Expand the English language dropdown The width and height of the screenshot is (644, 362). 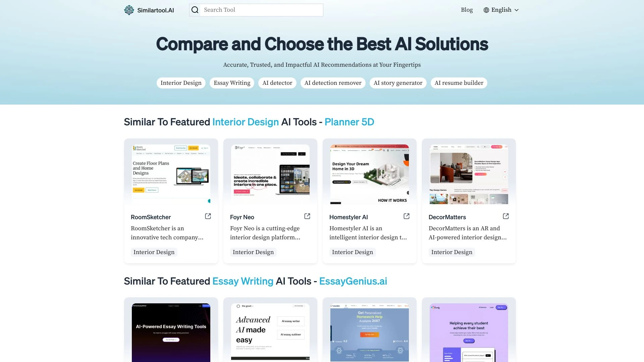(501, 10)
